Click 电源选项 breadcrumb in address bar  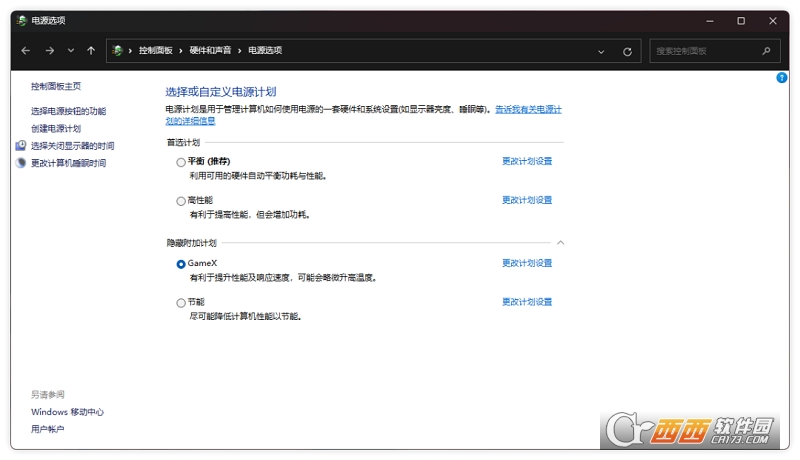265,50
